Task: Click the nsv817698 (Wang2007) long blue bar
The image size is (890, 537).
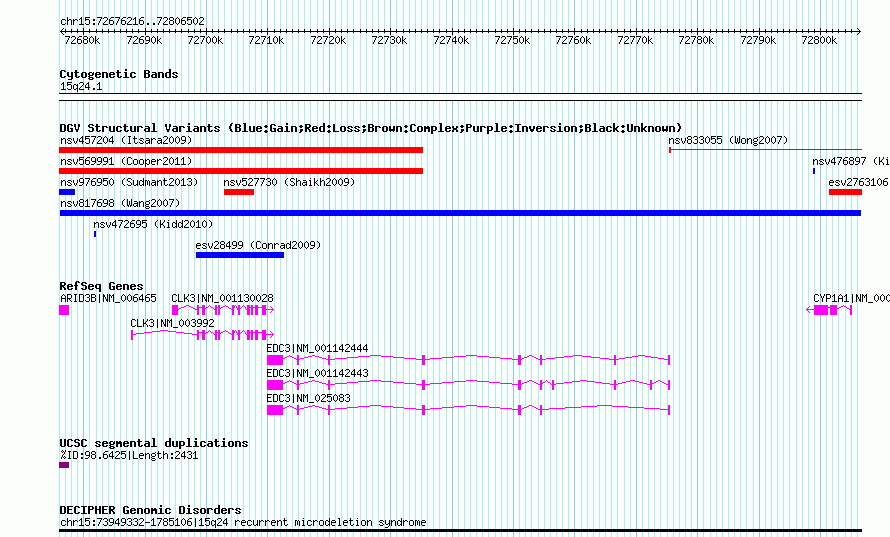Action: click(x=460, y=213)
